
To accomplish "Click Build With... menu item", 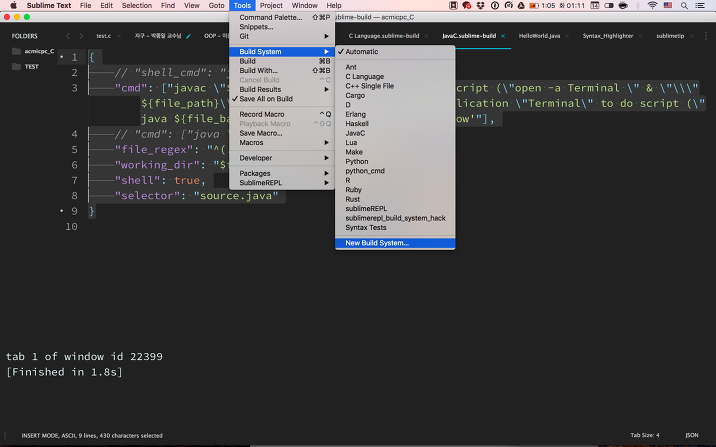I will pyautogui.click(x=282, y=70).
